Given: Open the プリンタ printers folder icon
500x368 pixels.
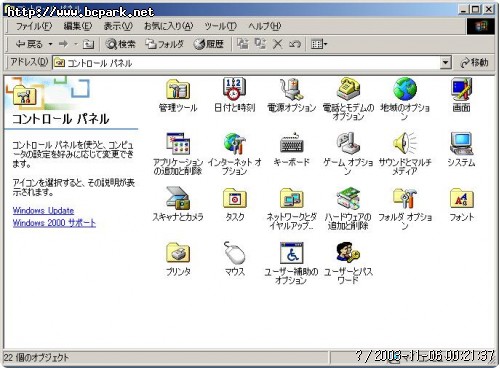Looking at the screenshot, I should (x=178, y=253).
